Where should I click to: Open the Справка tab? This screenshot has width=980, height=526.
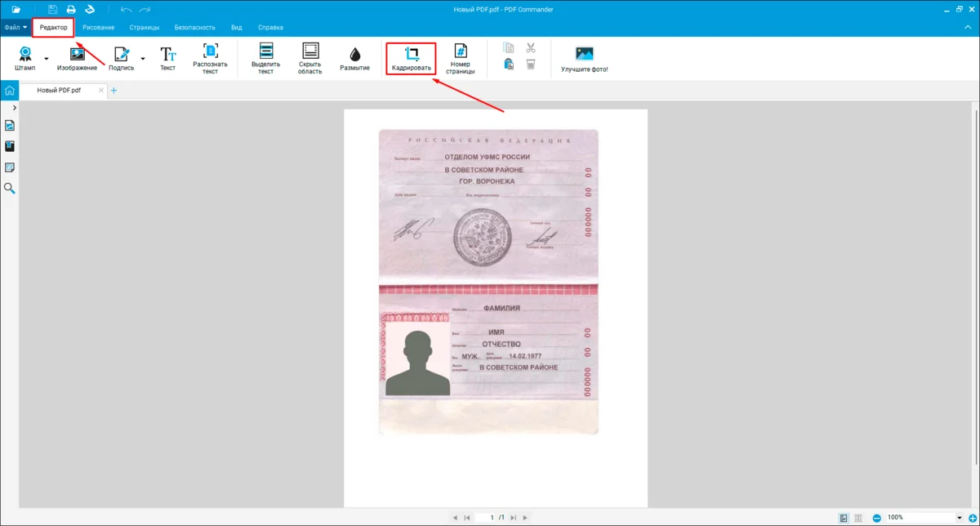click(x=270, y=27)
